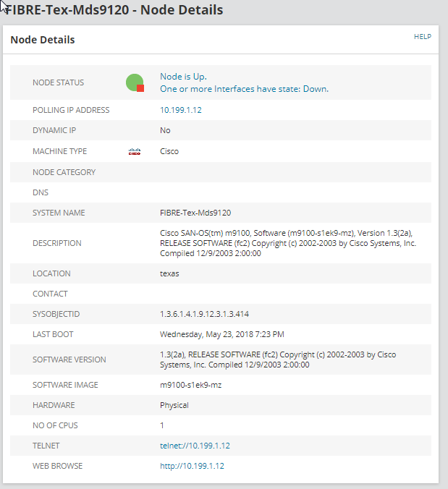The image size is (448, 489).
Task: Open the telnet://10.199.1.12 link
Action: point(195,446)
